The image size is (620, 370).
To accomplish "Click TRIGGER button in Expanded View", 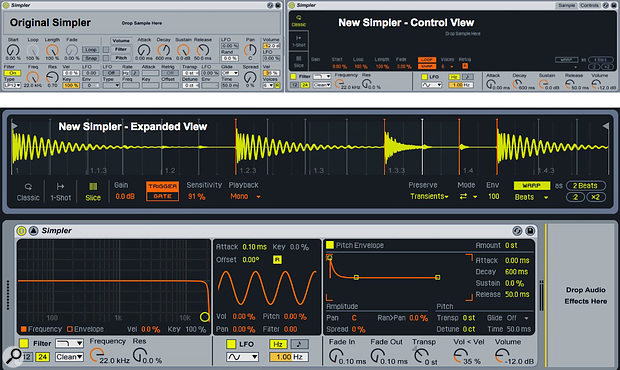I will pyautogui.click(x=163, y=187).
